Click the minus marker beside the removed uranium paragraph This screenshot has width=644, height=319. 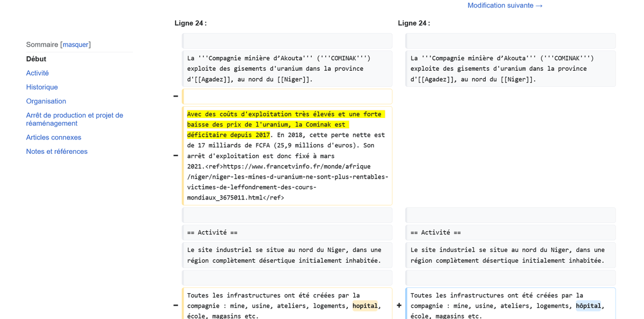175,155
